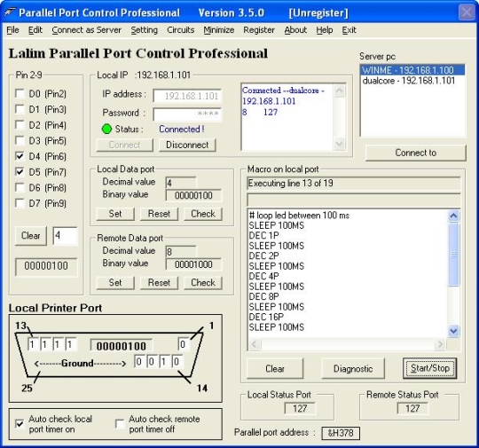Click the Connect to button
The image size is (479, 448).
tap(416, 153)
